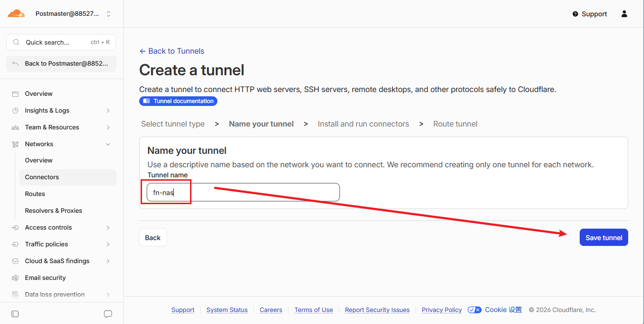644x324 pixels.
Task: Expand the Access controls section
Action: [x=108, y=227]
